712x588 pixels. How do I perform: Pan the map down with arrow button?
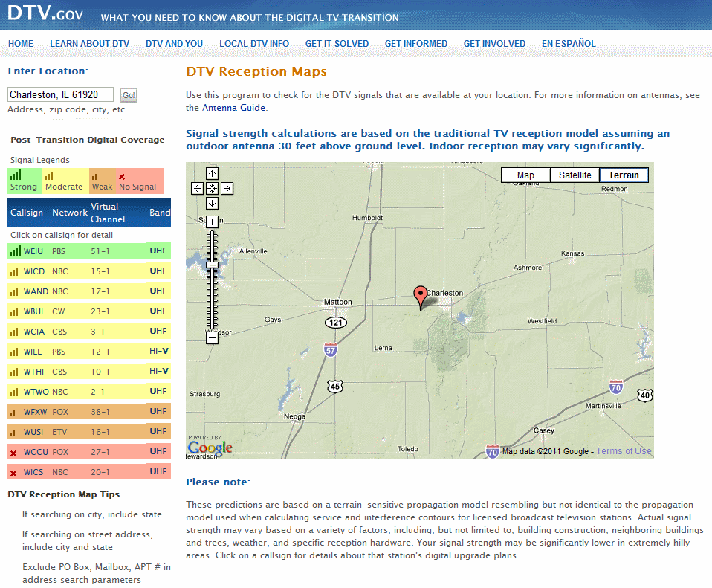click(212, 204)
